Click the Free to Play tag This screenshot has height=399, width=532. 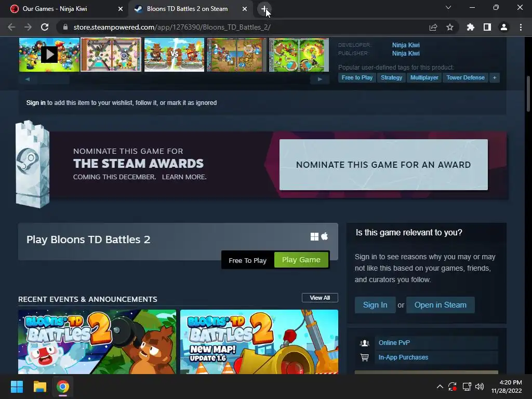pyautogui.click(x=357, y=78)
